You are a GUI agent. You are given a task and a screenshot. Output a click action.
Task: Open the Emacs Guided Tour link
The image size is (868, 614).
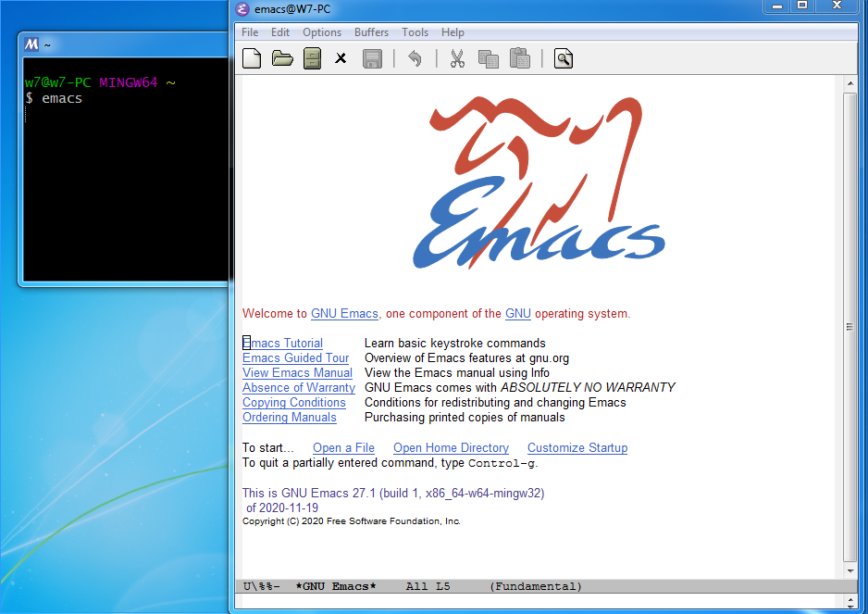(295, 358)
